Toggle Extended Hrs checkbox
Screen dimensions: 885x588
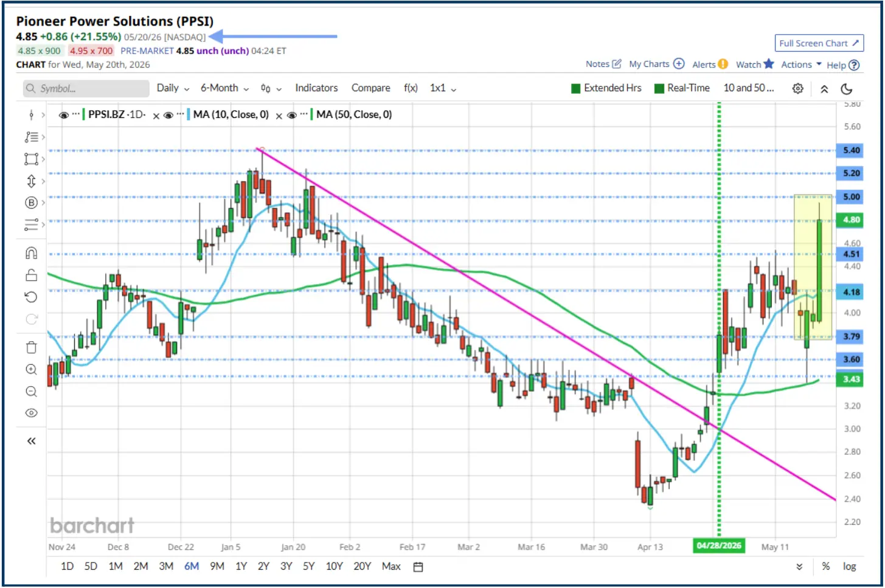point(575,89)
